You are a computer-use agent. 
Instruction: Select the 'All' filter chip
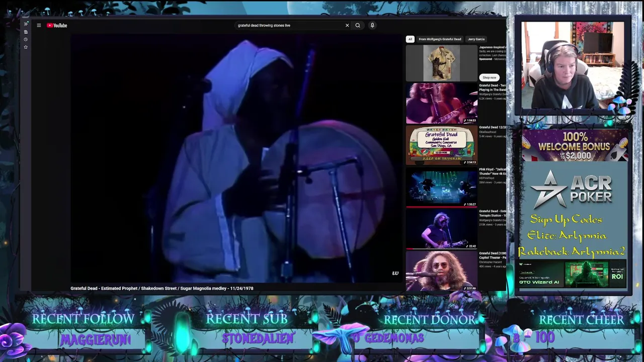click(410, 39)
